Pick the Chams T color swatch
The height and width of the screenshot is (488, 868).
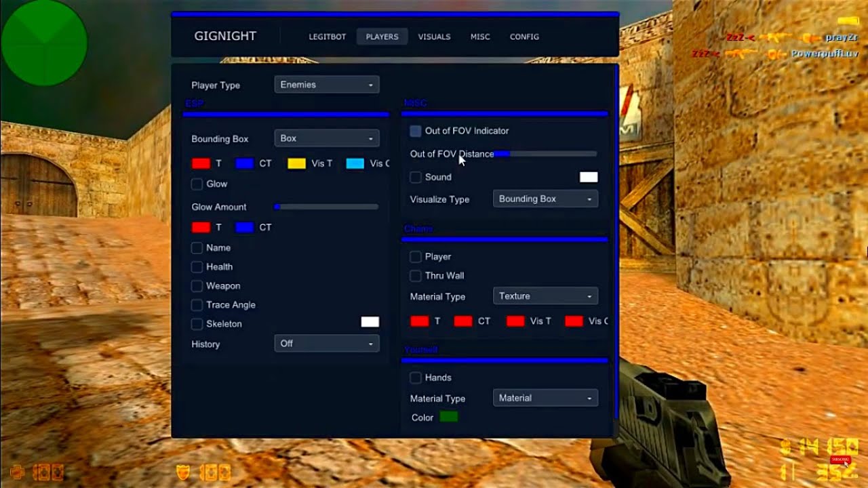point(420,321)
